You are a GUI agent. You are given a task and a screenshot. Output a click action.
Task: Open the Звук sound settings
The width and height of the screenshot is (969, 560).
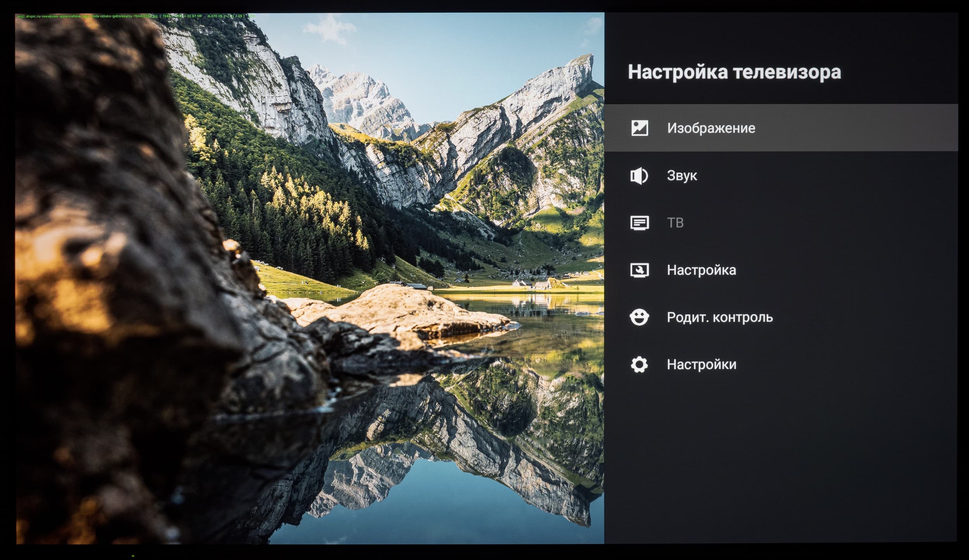click(x=682, y=176)
